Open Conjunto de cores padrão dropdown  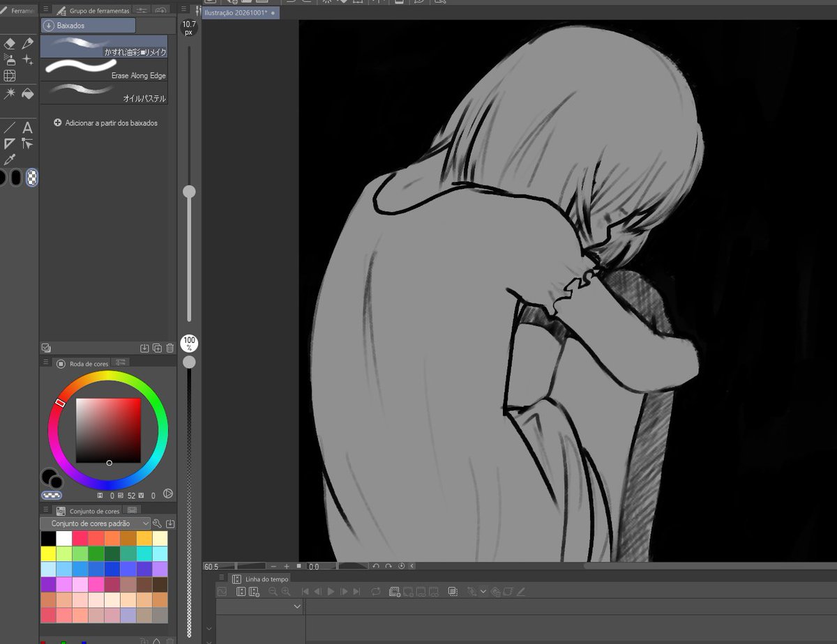point(96,523)
